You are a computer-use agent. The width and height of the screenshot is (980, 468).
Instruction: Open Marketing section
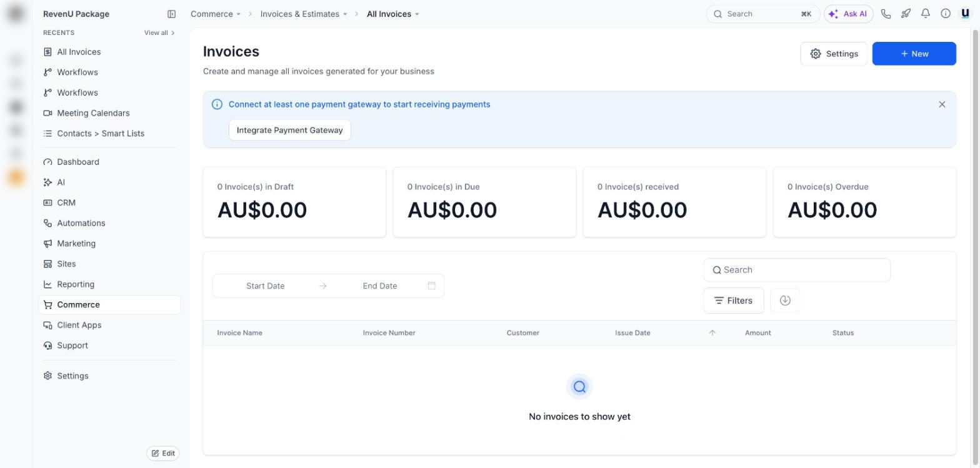[x=109, y=244]
